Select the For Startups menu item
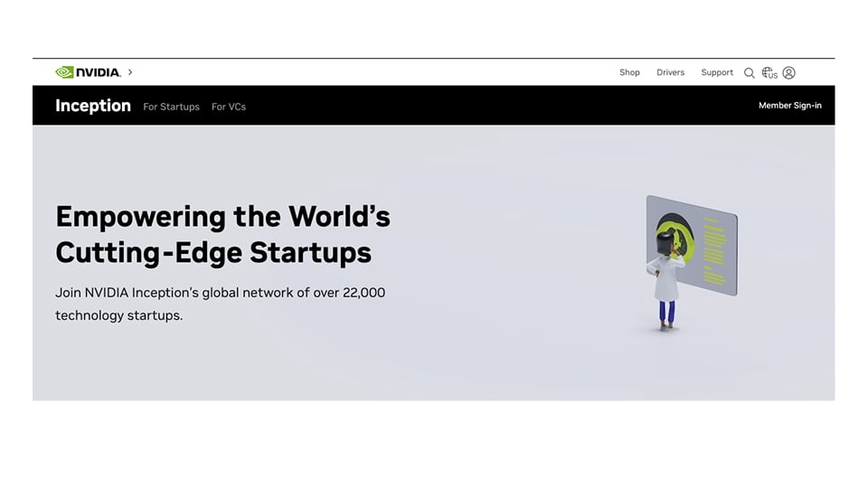 tap(171, 107)
